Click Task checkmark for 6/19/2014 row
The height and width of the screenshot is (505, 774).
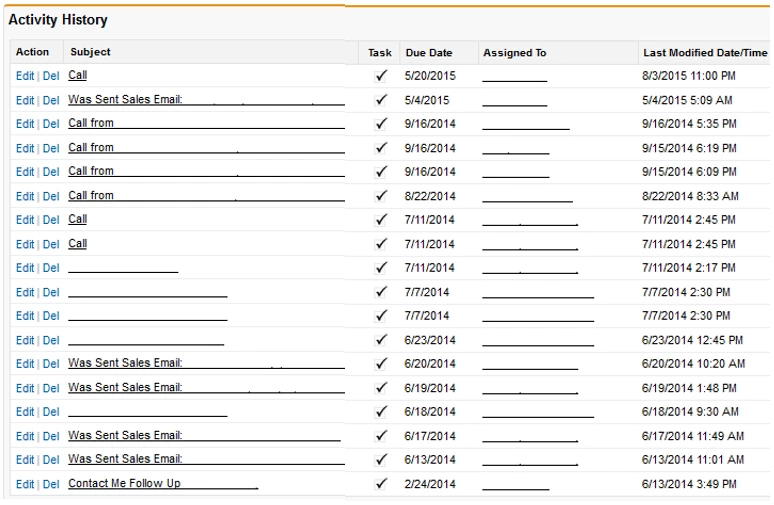[381, 388]
